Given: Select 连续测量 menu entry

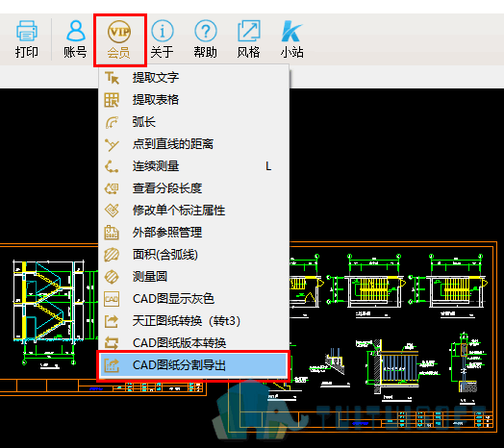Looking at the screenshot, I should coord(194,166).
